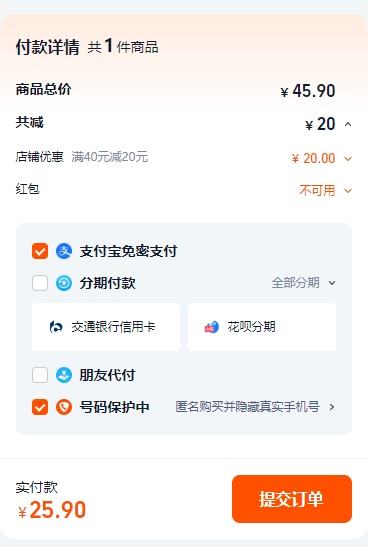Open 匿名购买并隐藏真实手机号 details arrow
Image resolution: width=368 pixels, height=547 pixels.
coord(332,407)
